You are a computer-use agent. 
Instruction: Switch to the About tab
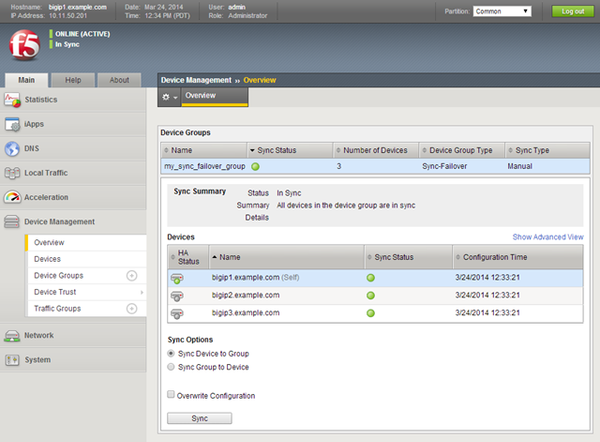click(x=119, y=79)
